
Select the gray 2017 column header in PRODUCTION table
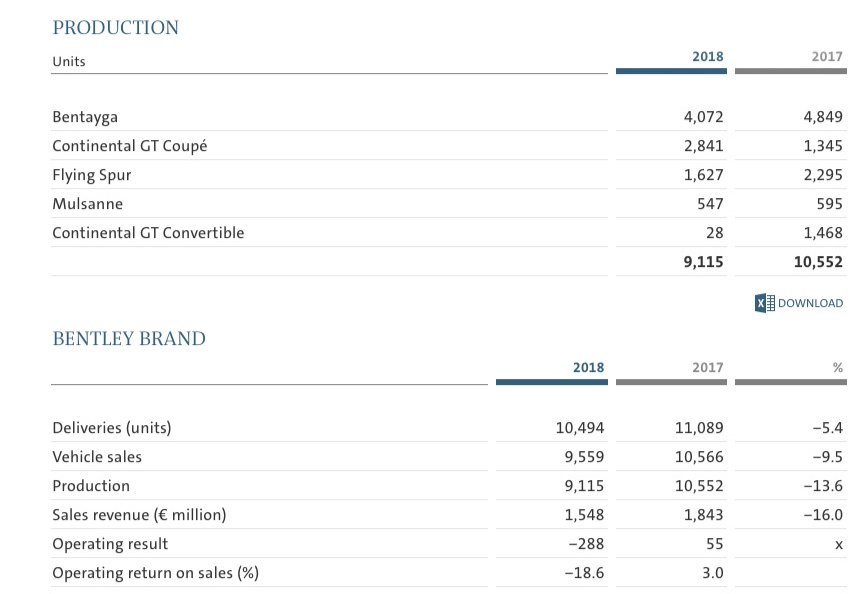coord(826,57)
